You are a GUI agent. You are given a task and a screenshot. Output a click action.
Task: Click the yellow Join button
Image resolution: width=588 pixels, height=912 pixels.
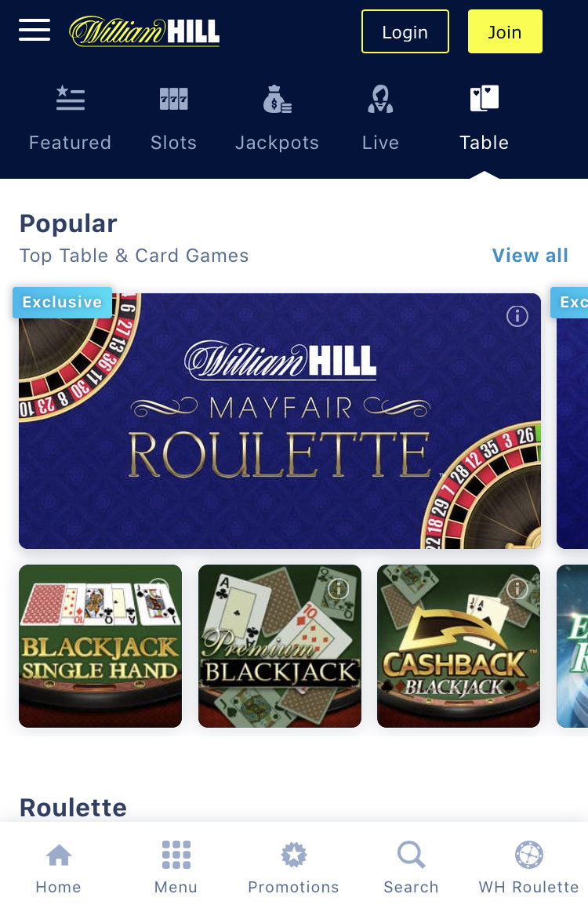pos(505,31)
